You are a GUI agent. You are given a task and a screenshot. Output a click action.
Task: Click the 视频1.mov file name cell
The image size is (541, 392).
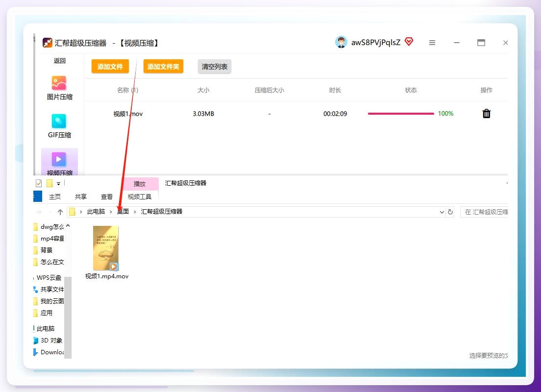pos(128,114)
